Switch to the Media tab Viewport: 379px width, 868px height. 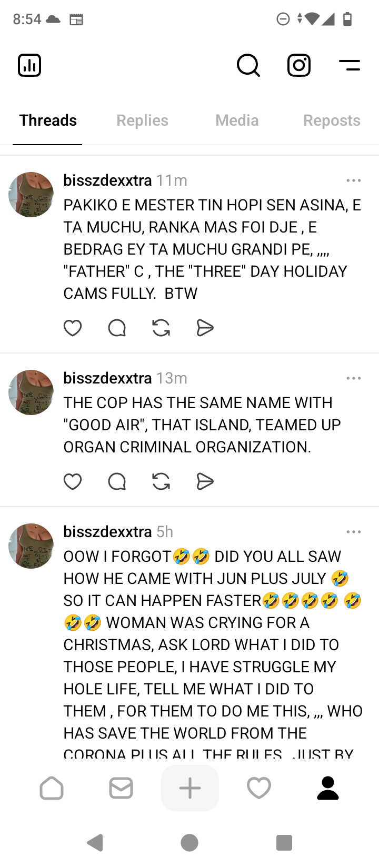[x=237, y=120]
